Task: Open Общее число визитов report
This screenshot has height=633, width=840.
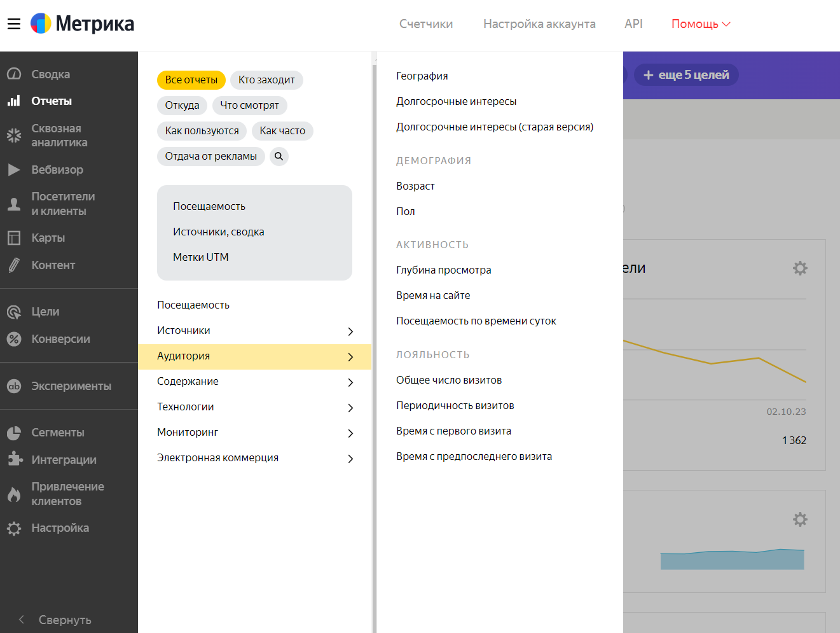Action: [x=449, y=380]
